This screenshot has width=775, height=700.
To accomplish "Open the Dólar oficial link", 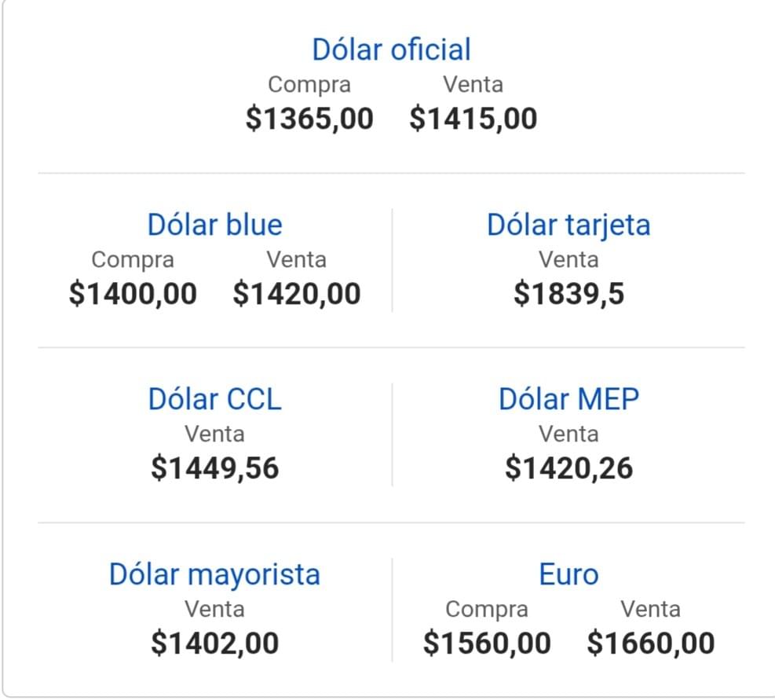I will (x=391, y=49).
